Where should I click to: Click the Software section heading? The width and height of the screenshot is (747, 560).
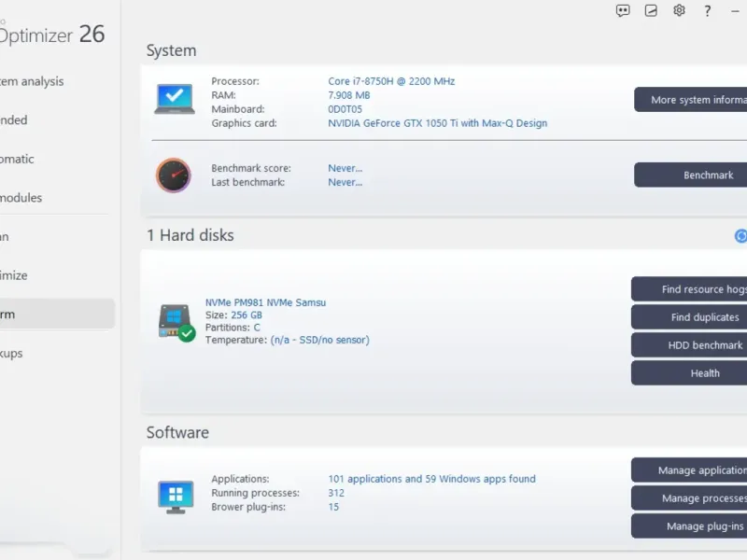177,432
